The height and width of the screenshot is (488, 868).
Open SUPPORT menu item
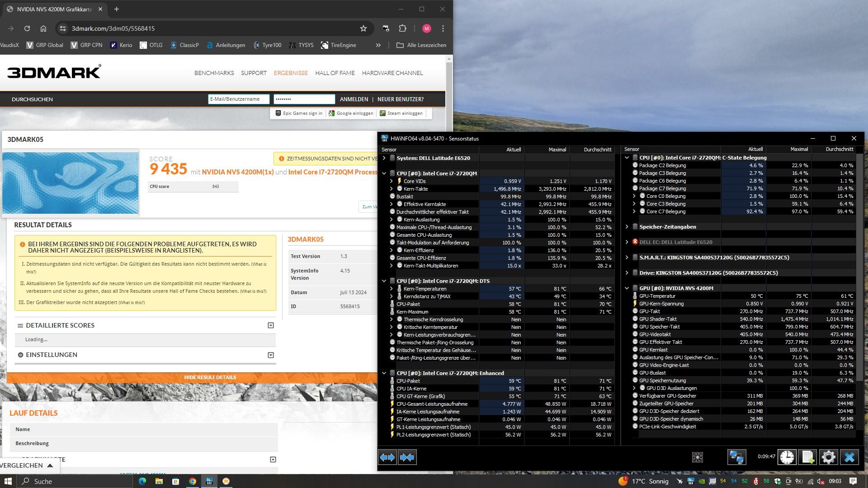pyautogui.click(x=254, y=73)
